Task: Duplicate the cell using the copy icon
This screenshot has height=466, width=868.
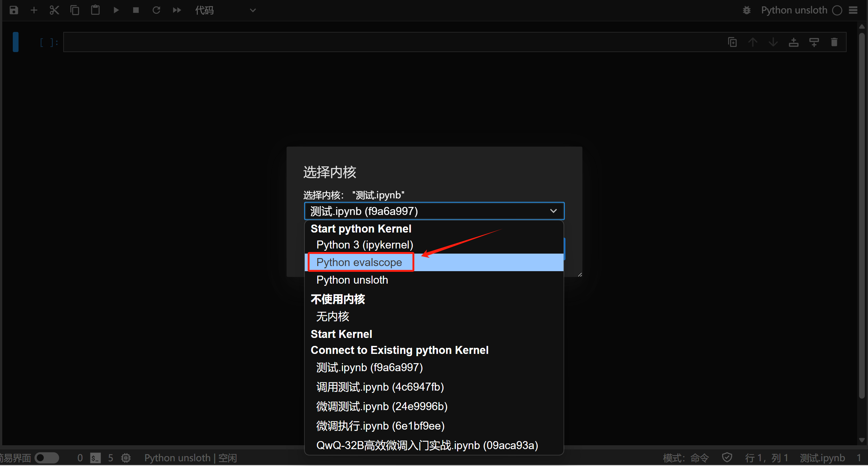Action: click(732, 42)
